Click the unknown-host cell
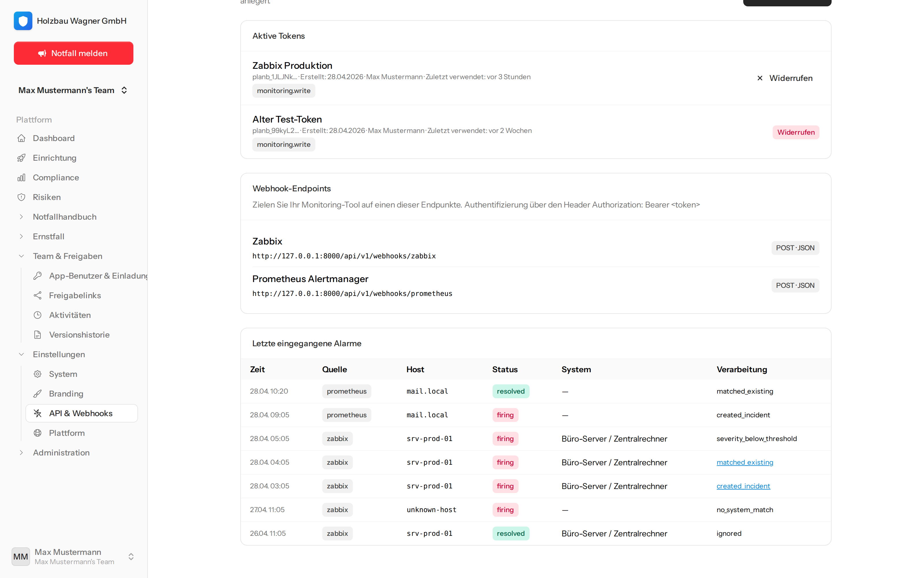The image size is (924, 578). 431,510
